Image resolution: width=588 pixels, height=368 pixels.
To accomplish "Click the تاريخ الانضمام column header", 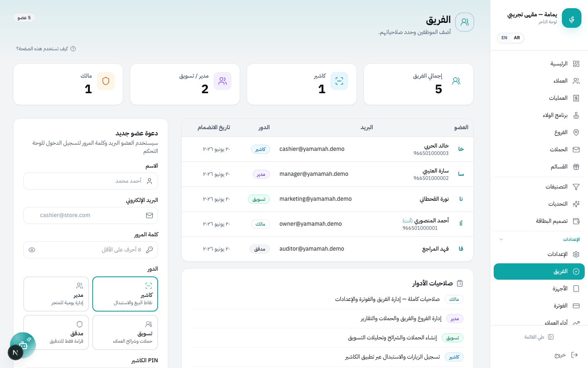I will (214, 128).
